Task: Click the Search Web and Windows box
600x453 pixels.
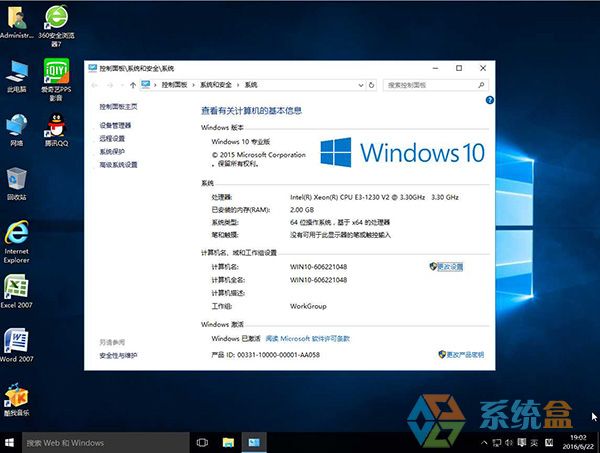Action: pos(106,443)
